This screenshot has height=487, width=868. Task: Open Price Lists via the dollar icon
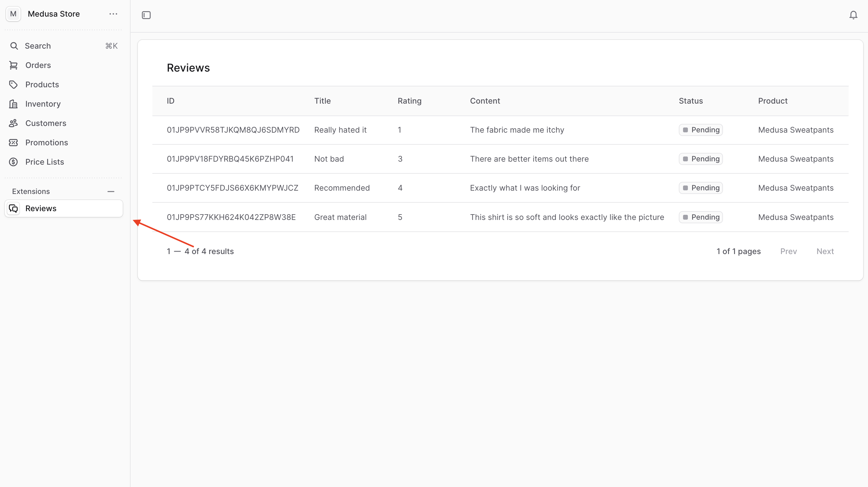pyautogui.click(x=14, y=162)
